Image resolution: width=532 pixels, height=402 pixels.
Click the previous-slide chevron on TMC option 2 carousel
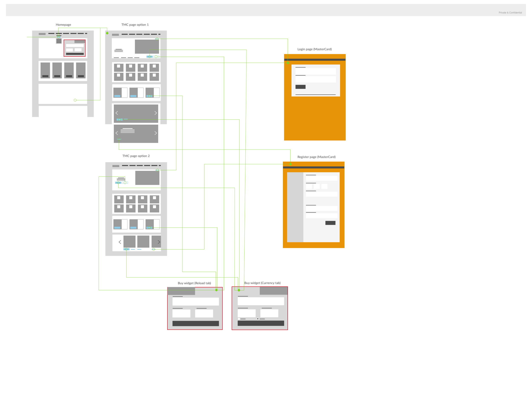point(120,242)
